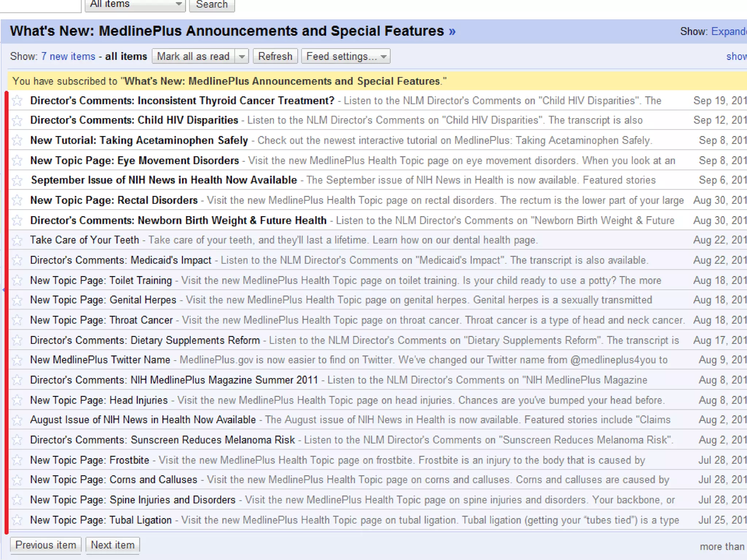Open New Topic Page: Frostbite
Viewport: 747px width, 560px height.
(90, 460)
